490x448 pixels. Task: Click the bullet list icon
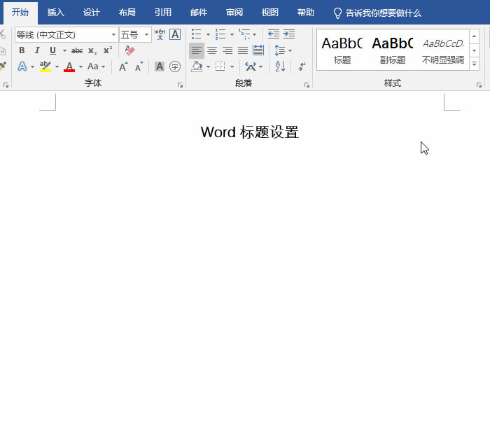coord(196,34)
